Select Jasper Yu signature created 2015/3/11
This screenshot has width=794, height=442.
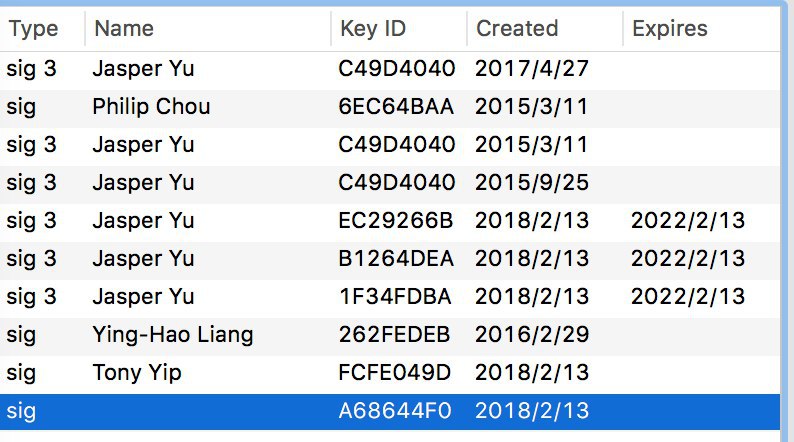click(390, 146)
